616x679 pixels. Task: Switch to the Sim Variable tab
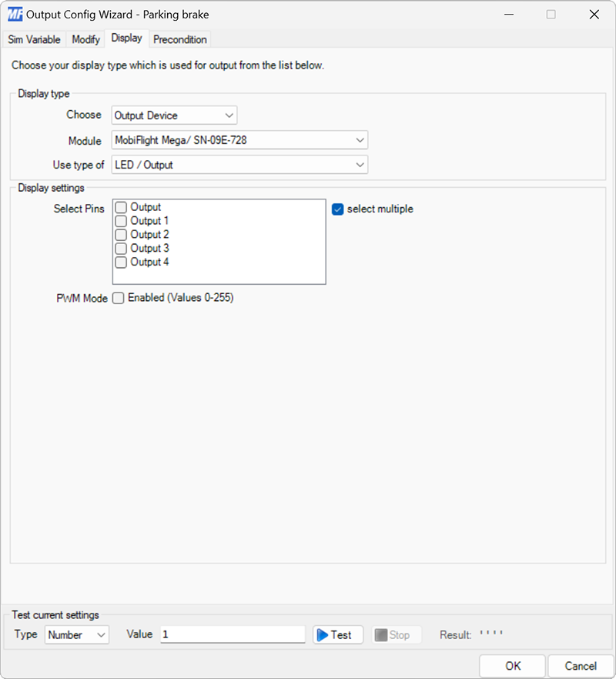point(34,39)
